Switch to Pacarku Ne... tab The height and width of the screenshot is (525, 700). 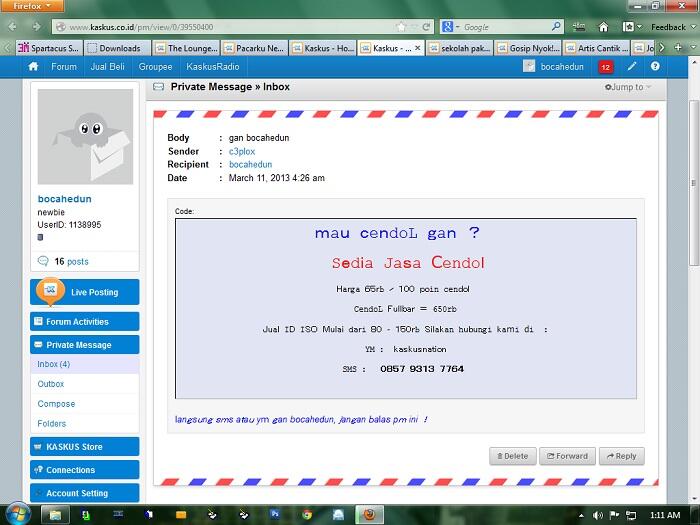tap(254, 48)
